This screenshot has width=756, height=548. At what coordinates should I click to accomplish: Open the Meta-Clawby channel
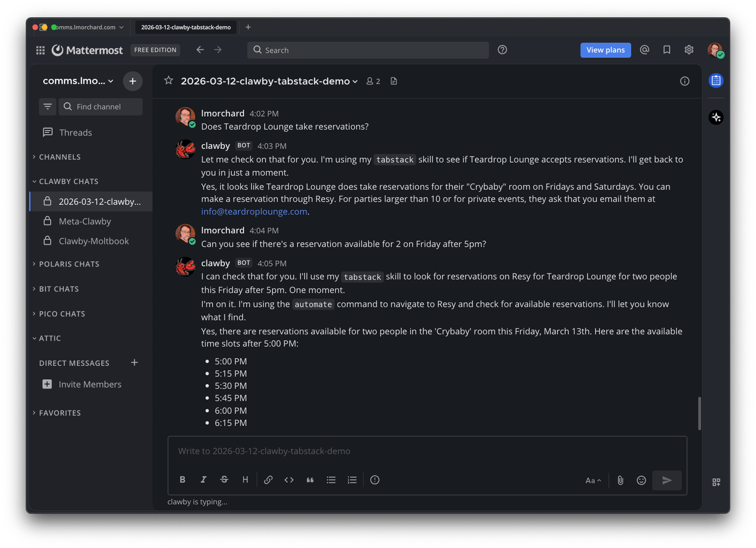[85, 222]
